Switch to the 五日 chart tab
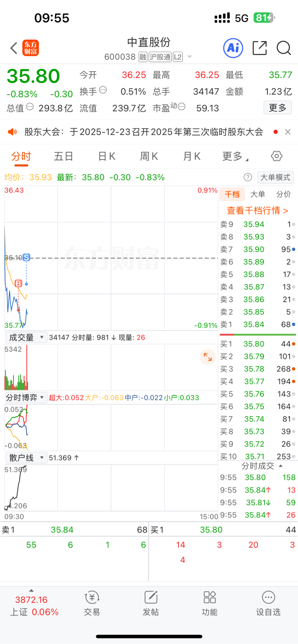The image size is (298, 644). pos(64,157)
